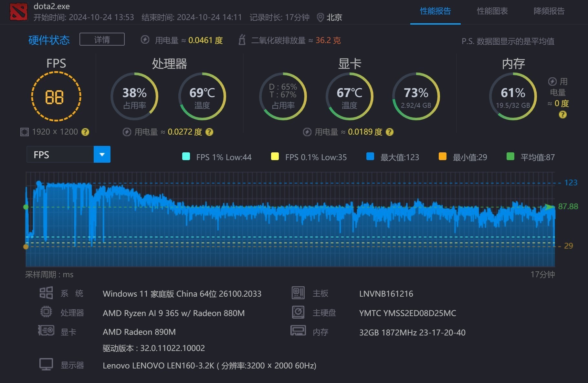Click the AMD Ryzen AI 9 365 processor text
Screen dimensions: 588x383
pyautogui.click(x=173, y=313)
